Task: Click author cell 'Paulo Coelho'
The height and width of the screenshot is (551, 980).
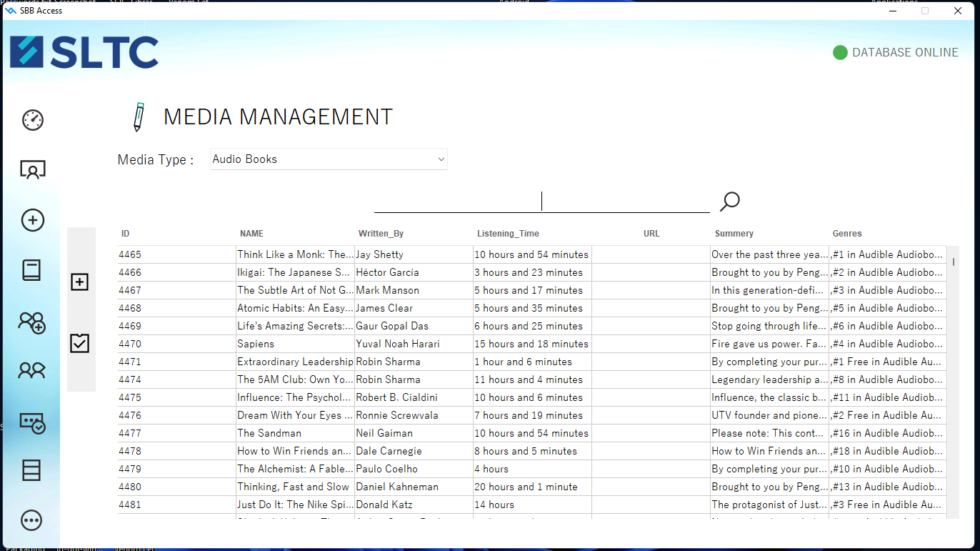Action: pos(414,469)
